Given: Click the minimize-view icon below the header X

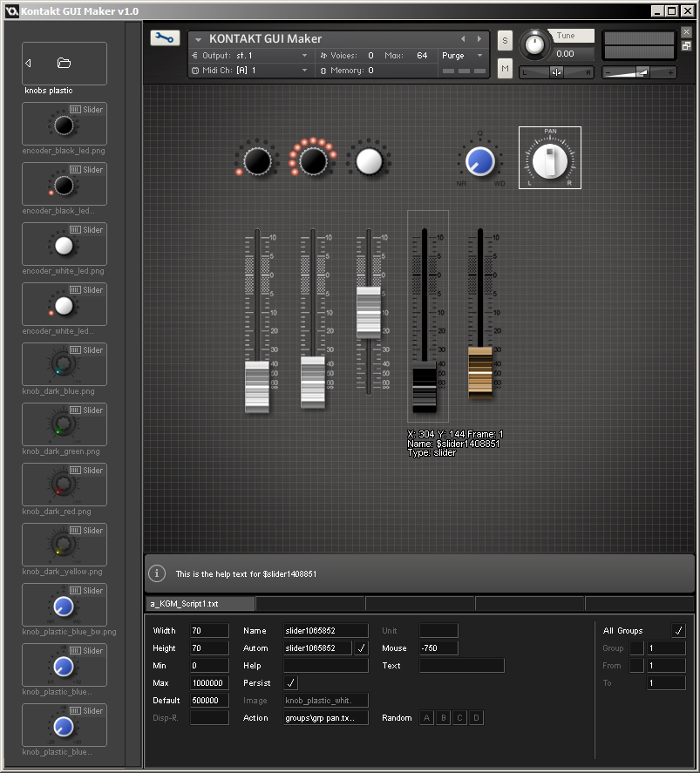Looking at the screenshot, I should [x=686, y=46].
